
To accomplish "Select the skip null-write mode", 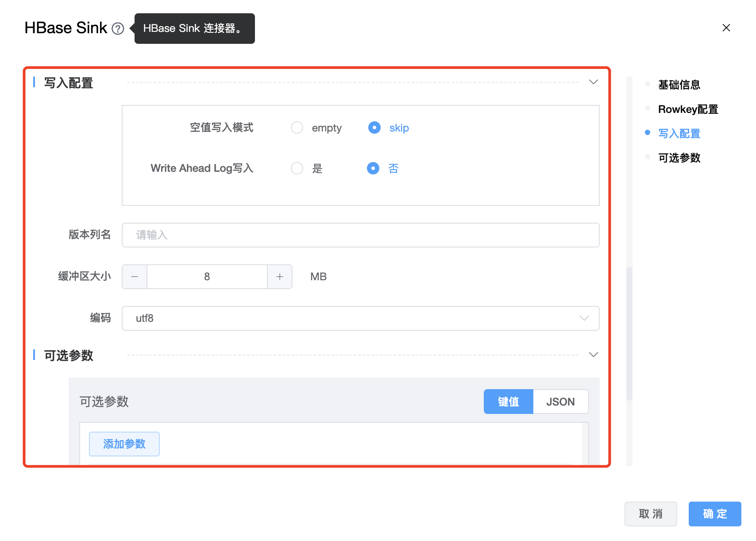I will pyautogui.click(x=374, y=128).
